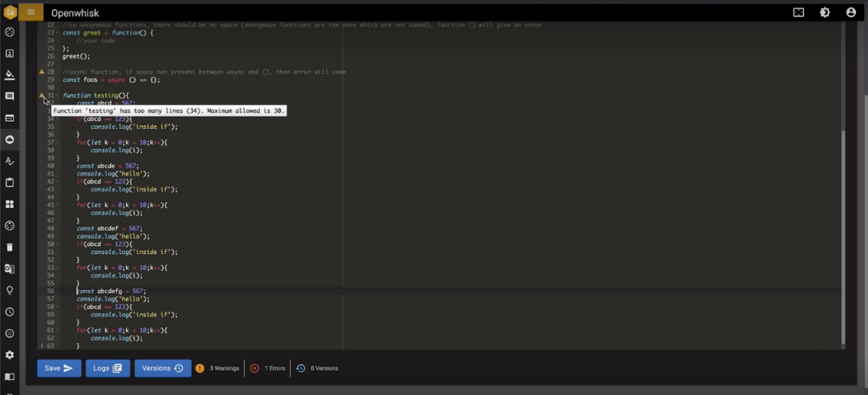This screenshot has width=868, height=395.
Task: Collapse the code fold at line 23
Action: [x=57, y=33]
